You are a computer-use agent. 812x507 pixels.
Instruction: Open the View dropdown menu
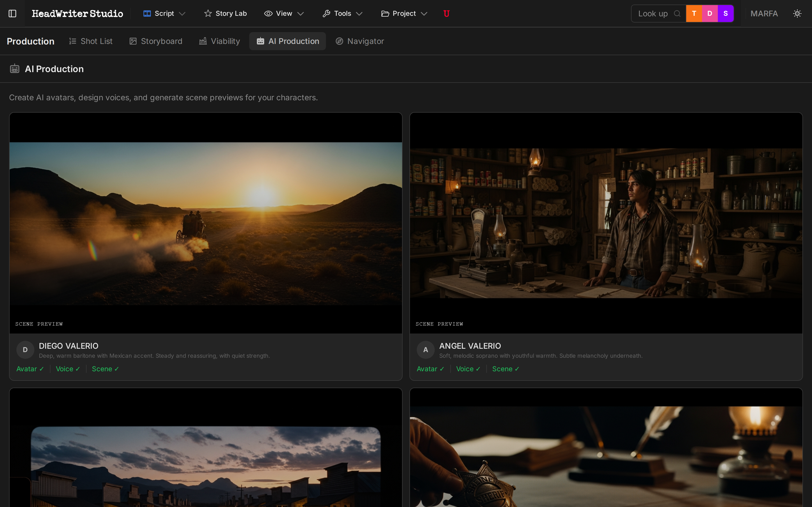[x=300, y=14]
